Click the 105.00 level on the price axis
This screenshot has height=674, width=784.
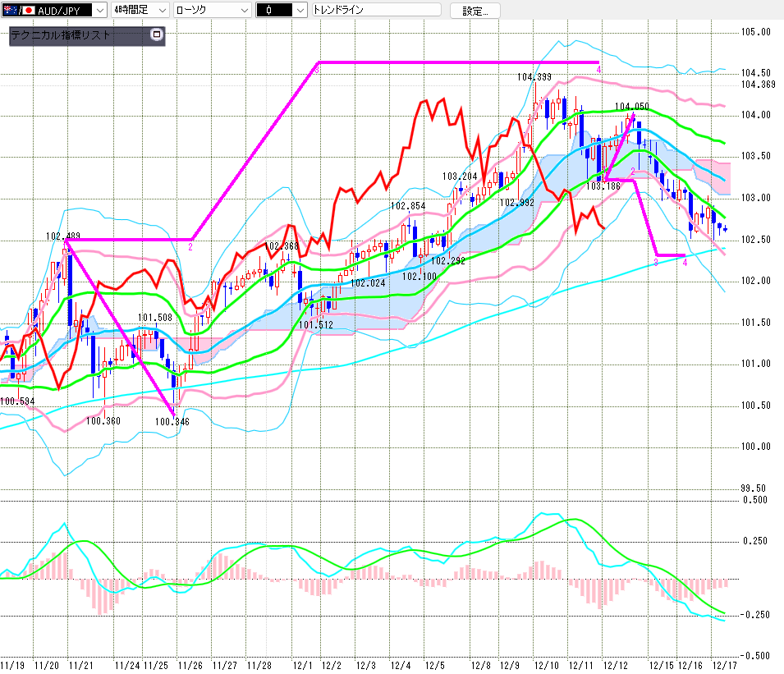pyautogui.click(x=756, y=32)
